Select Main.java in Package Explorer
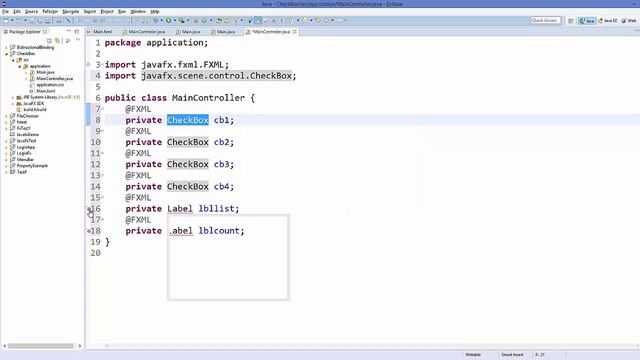The image size is (640, 360). tap(45, 72)
